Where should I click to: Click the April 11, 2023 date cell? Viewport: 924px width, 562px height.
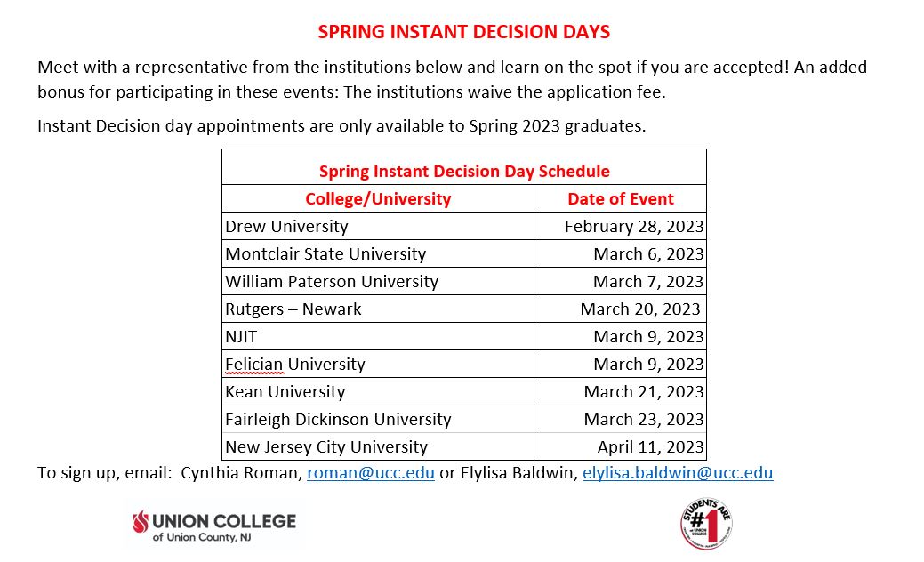tap(621, 447)
